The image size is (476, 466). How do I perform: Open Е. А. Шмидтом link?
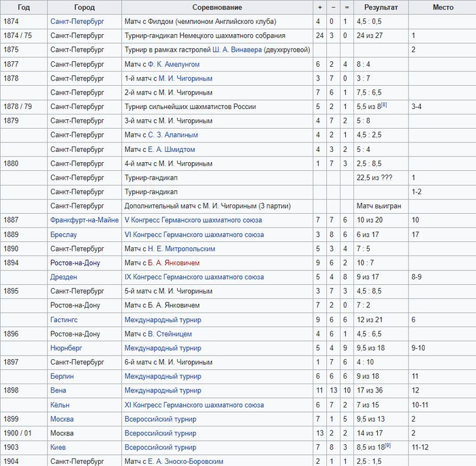(171, 149)
